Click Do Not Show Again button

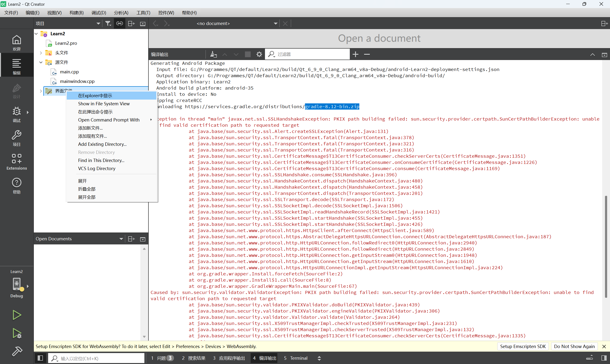pyautogui.click(x=574, y=346)
